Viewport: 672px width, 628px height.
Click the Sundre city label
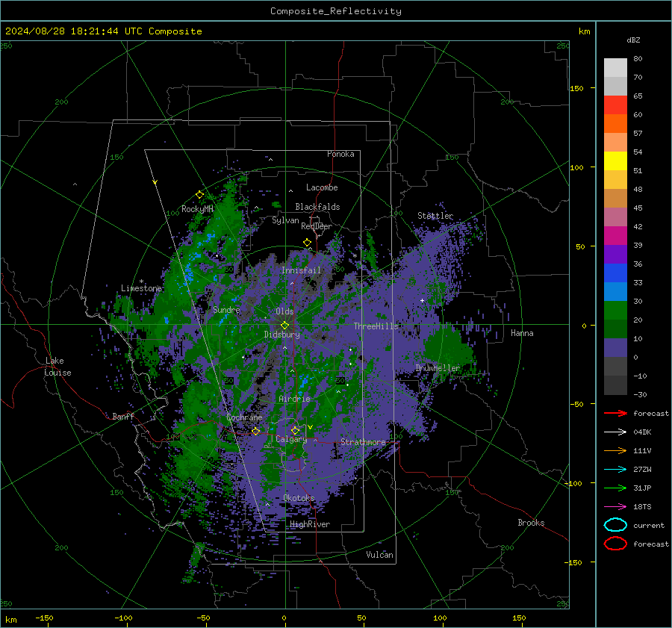[226, 309]
